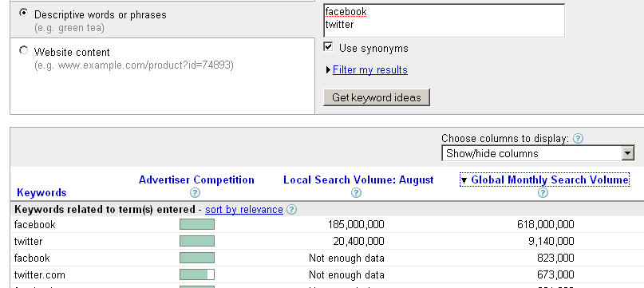Select keyword 'twitter' in results table
The image size is (644, 288).
pyautogui.click(x=28, y=241)
